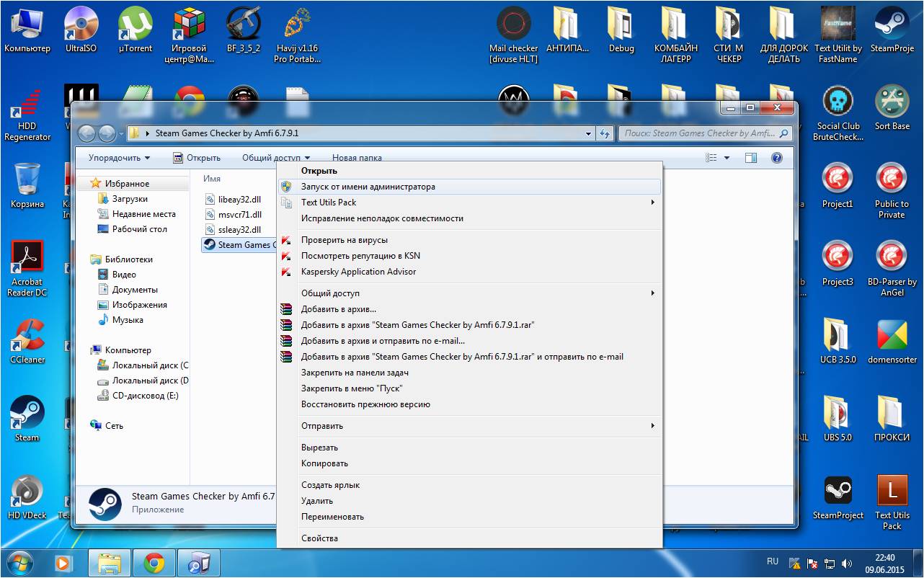The height and width of the screenshot is (578, 924).
Task: Open Project1 desktop icon
Action: click(838, 186)
